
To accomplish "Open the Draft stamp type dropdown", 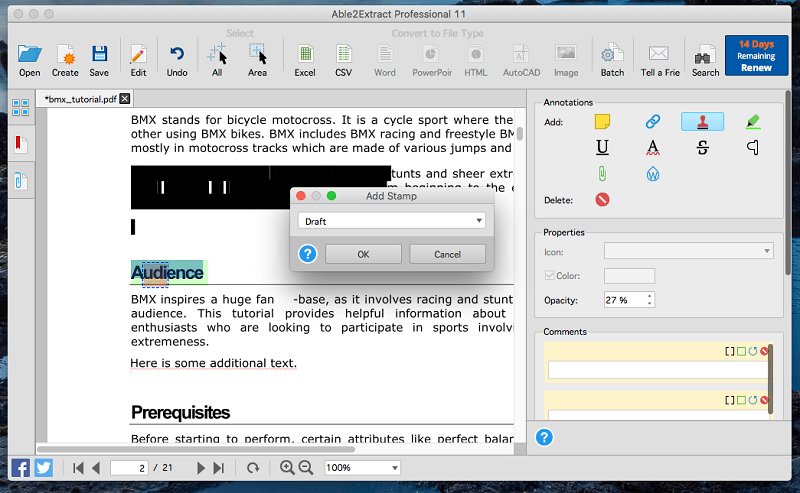I will pos(391,221).
